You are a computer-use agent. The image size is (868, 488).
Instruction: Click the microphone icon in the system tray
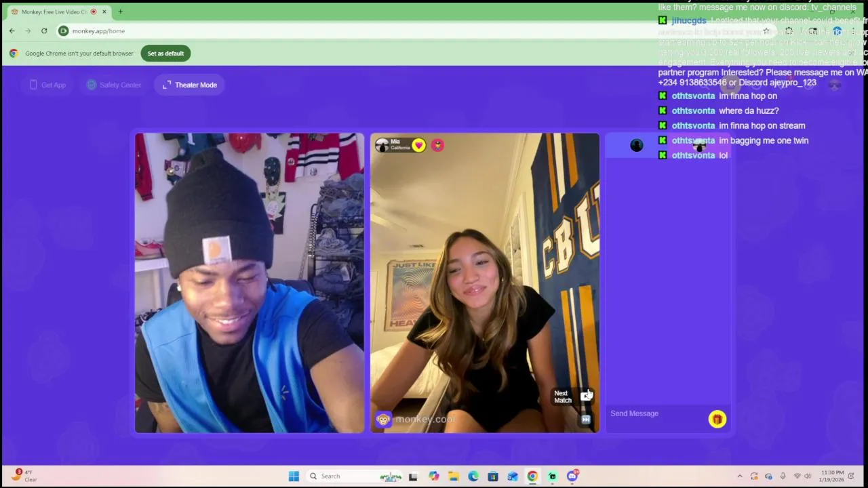click(x=783, y=476)
